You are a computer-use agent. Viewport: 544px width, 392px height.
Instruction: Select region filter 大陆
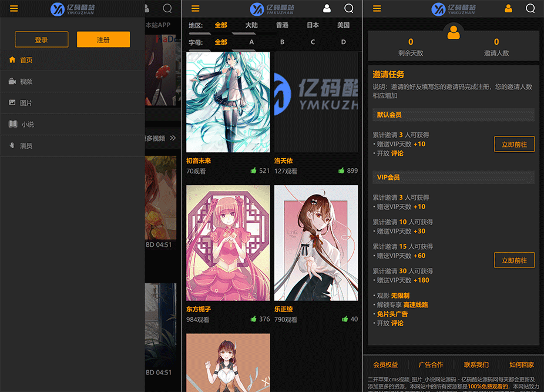click(251, 25)
